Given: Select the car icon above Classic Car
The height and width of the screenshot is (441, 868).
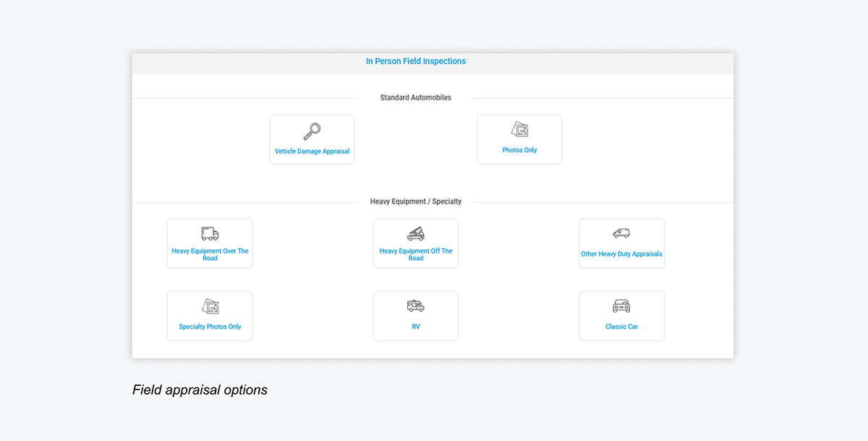Looking at the screenshot, I should (x=621, y=306).
